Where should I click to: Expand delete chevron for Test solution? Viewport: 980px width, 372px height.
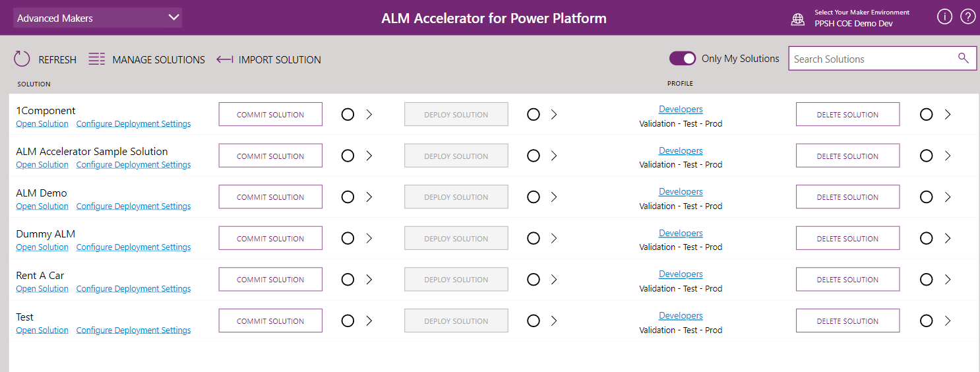click(948, 321)
